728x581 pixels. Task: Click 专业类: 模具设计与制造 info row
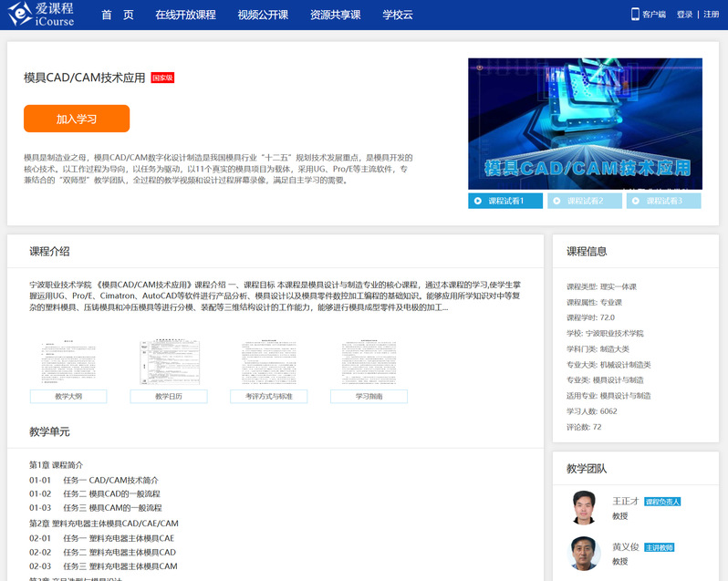pos(605,380)
